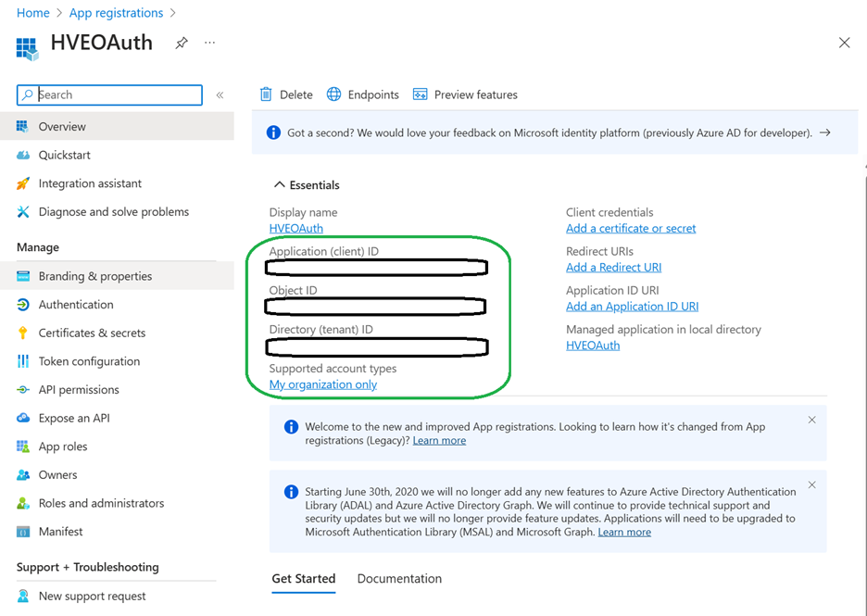
Task: Click Add a certificate or secret
Action: click(x=631, y=229)
